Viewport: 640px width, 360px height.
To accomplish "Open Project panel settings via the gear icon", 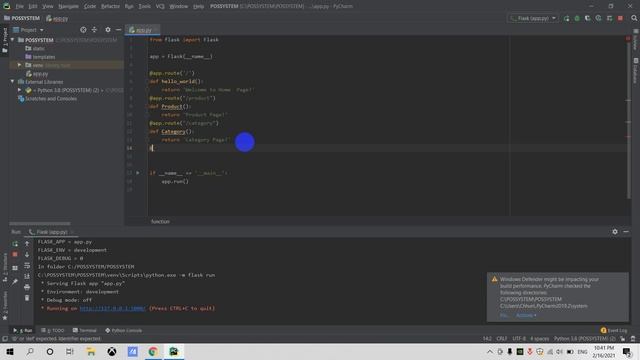I will [108, 30].
